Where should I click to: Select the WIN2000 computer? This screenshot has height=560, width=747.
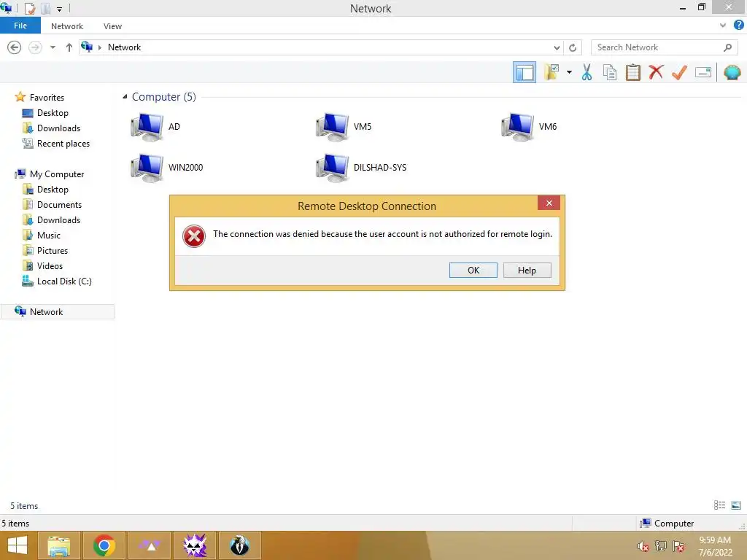[x=167, y=168]
